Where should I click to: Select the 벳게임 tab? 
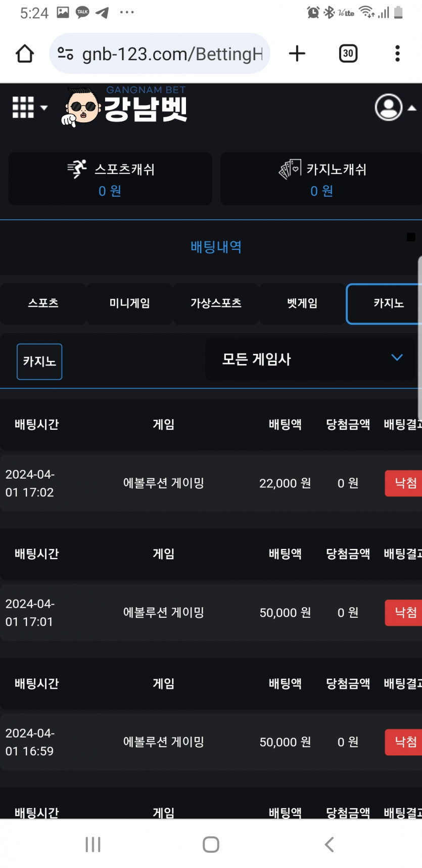click(302, 303)
